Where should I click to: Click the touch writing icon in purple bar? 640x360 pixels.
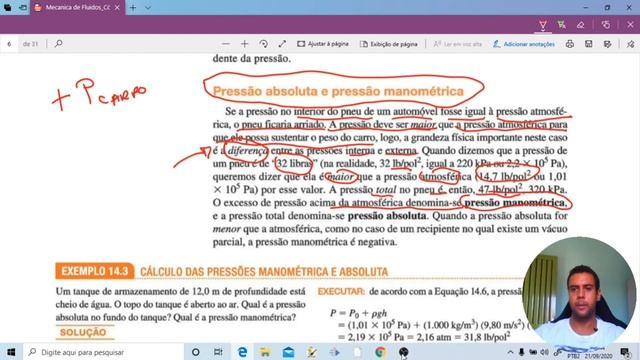click(606, 25)
